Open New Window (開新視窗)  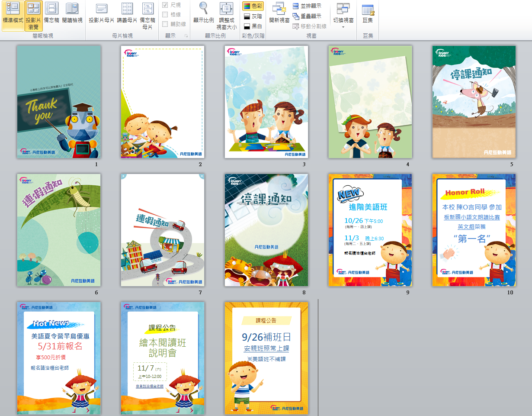[x=279, y=13]
